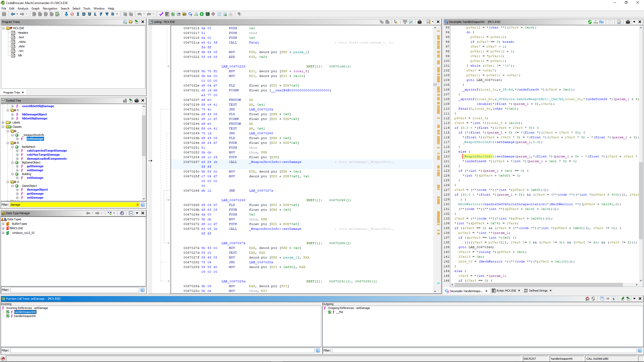644x362 pixels.
Task: Collapse the MCX.EXE program tree root
Action: pyautogui.click(x=4, y=28)
